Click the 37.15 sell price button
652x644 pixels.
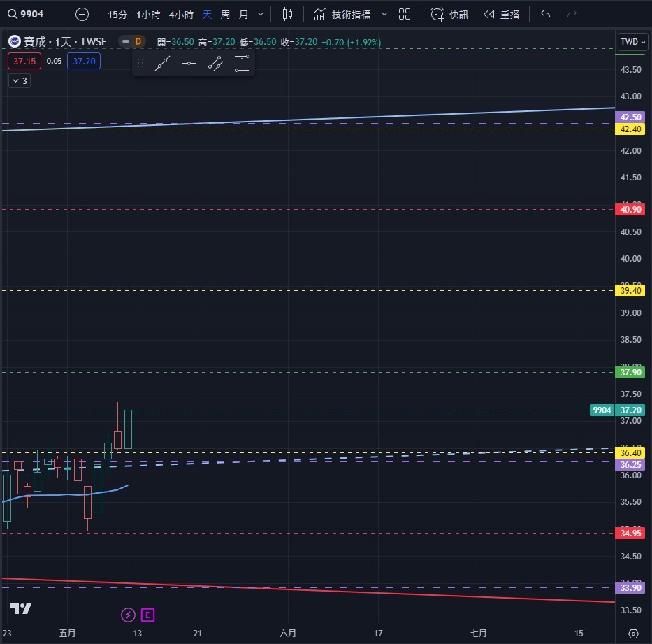pyautogui.click(x=24, y=62)
